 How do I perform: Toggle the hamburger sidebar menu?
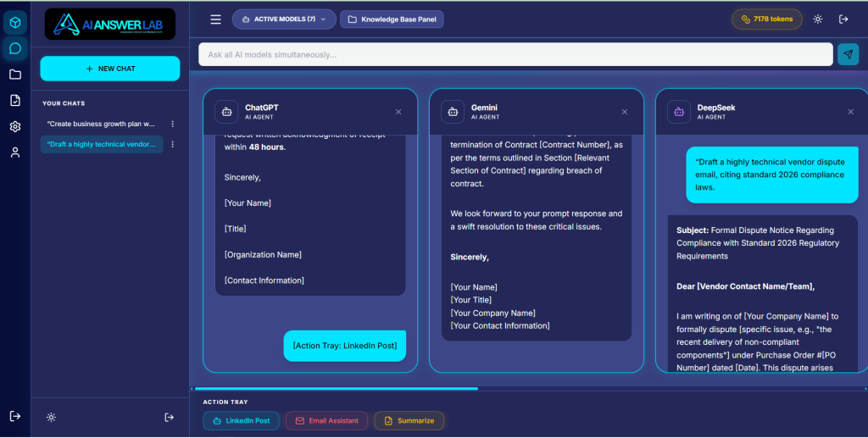click(216, 19)
